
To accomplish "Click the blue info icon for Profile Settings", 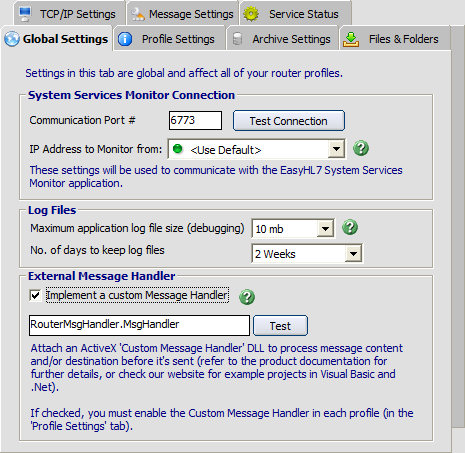I will [x=125, y=39].
